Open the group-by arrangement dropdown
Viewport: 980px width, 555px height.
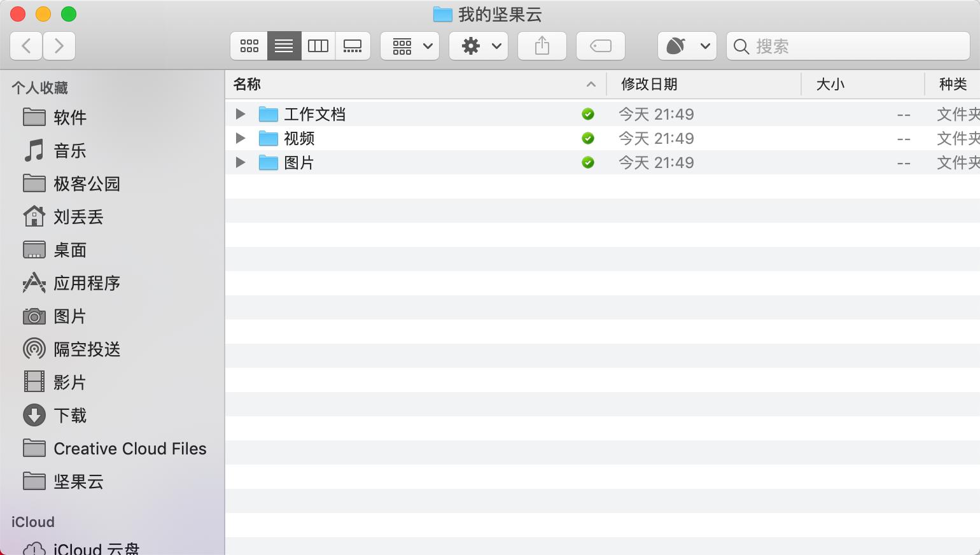(410, 46)
